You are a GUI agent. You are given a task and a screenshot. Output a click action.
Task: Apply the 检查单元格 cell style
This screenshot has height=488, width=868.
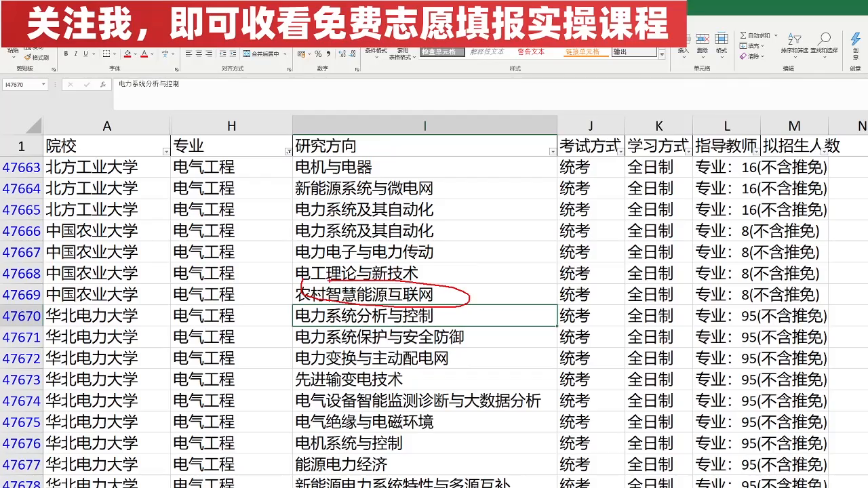point(442,52)
